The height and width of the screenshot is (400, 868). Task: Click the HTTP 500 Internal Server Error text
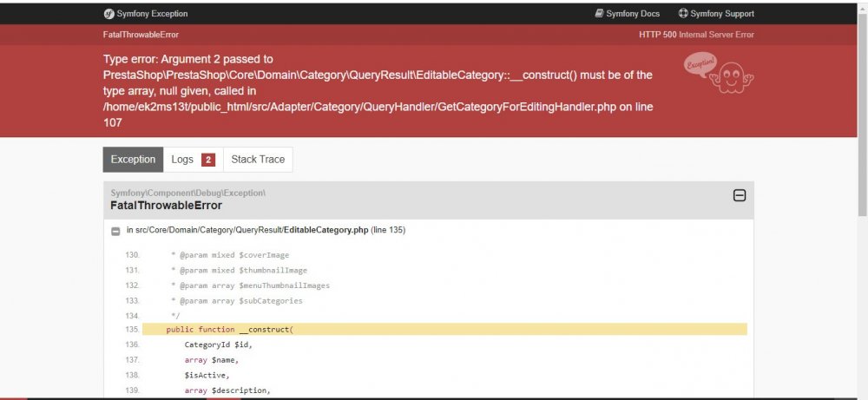coord(696,35)
